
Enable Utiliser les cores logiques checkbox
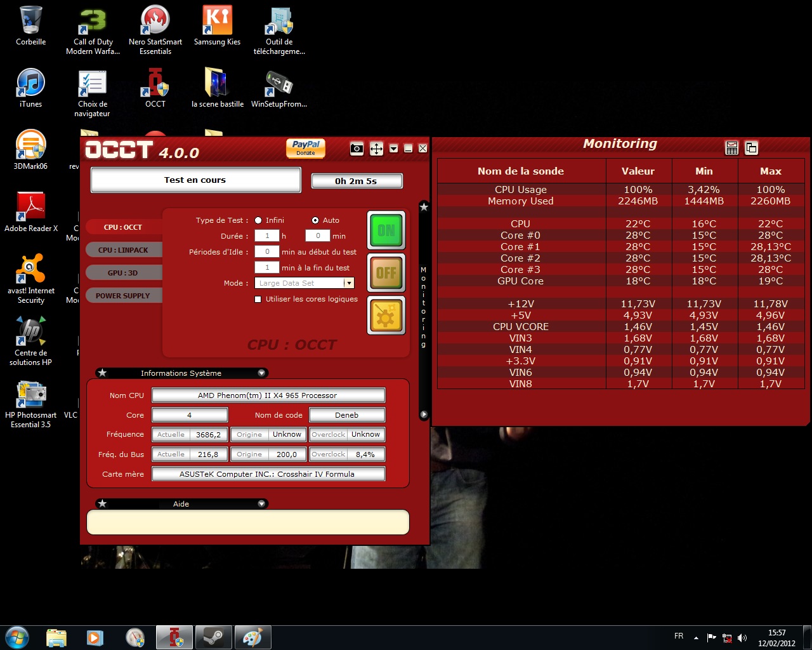258,299
